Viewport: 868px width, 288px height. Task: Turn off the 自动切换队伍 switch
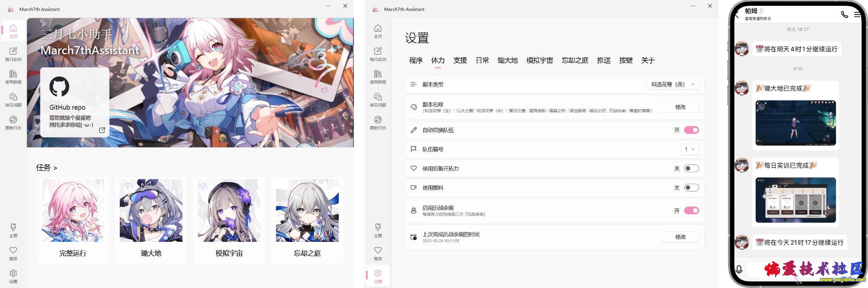(x=691, y=130)
